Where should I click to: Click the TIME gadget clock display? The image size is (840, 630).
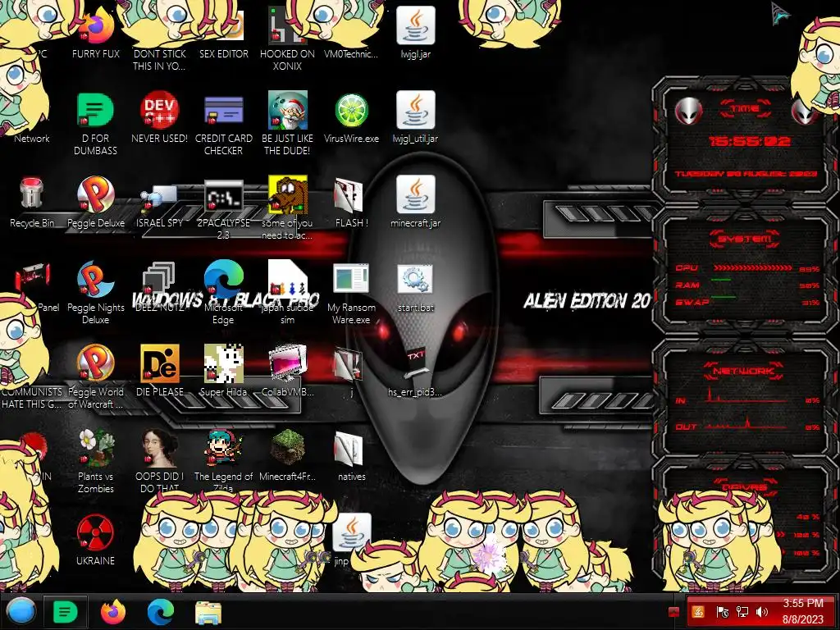(x=749, y=141)
